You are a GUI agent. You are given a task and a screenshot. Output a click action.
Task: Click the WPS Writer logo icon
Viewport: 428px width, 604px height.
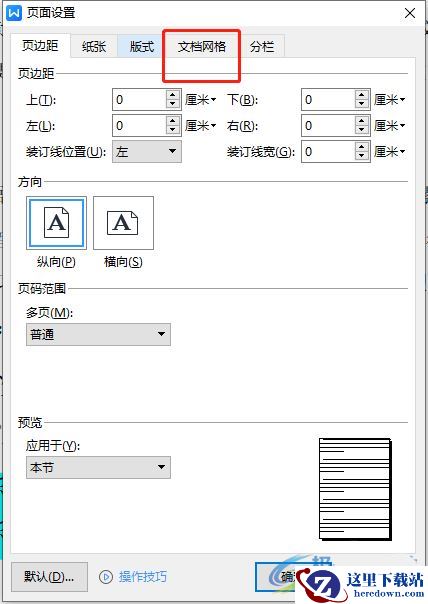(x=14, y=13)
